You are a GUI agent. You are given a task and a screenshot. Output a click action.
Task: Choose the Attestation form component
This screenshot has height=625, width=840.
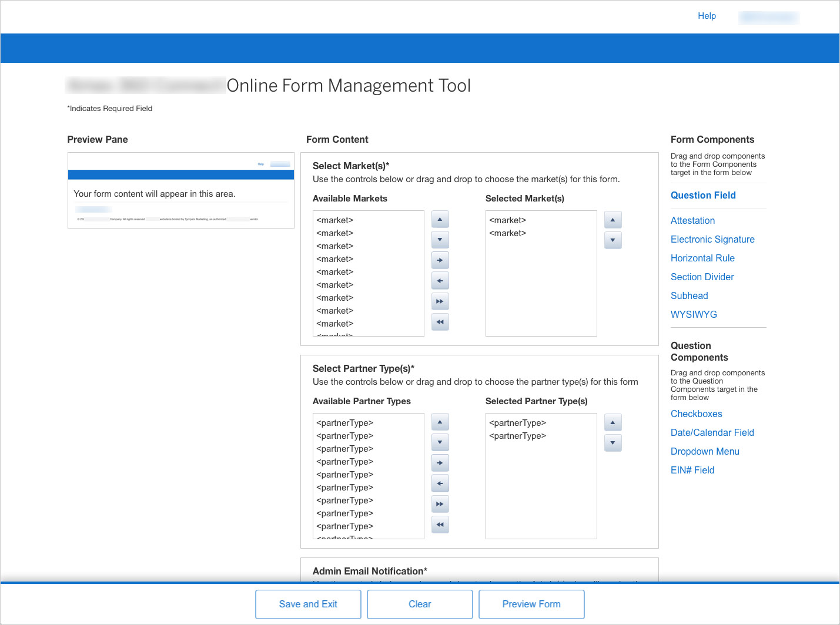692,221
